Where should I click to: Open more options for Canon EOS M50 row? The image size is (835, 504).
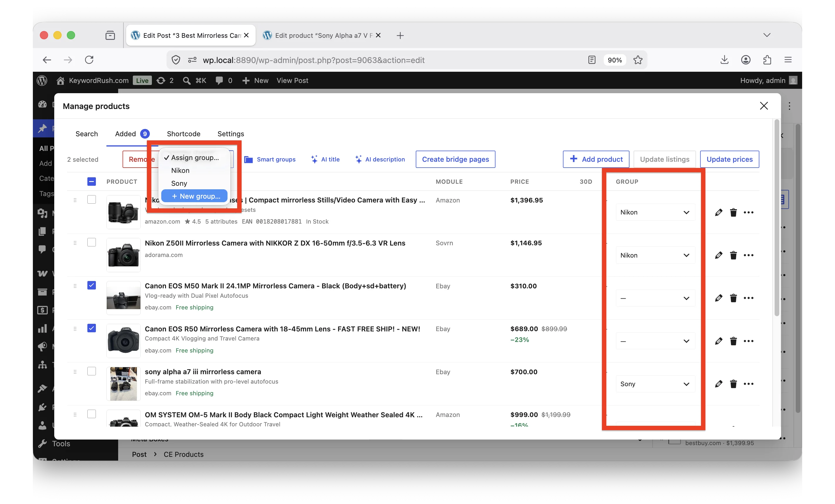[x=748, y=298]
